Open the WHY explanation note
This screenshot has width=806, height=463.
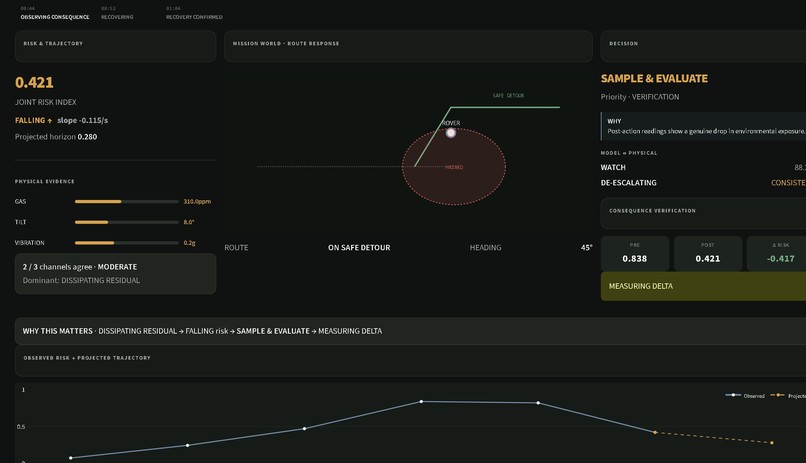click(703, 126)
